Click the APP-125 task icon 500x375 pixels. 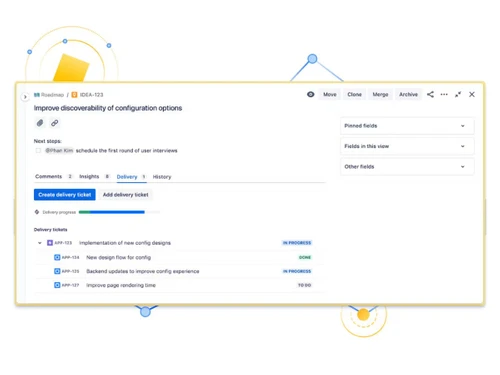(57, 271)
